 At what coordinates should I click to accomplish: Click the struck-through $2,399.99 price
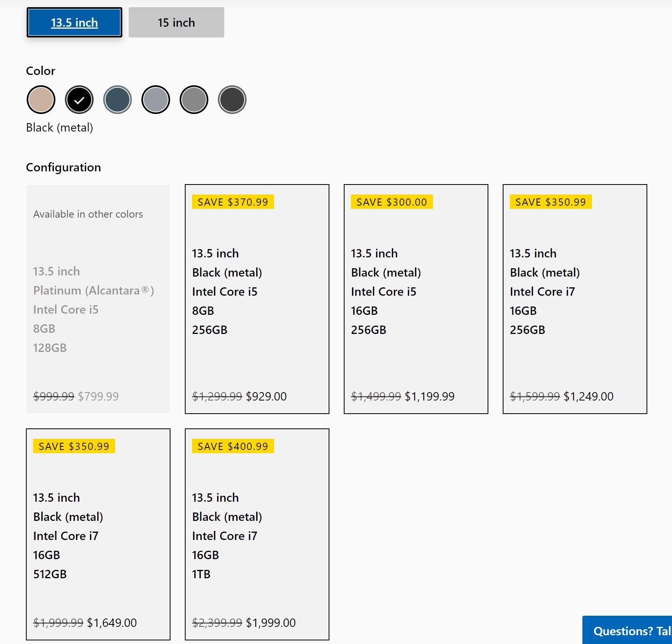click(217, 623)
